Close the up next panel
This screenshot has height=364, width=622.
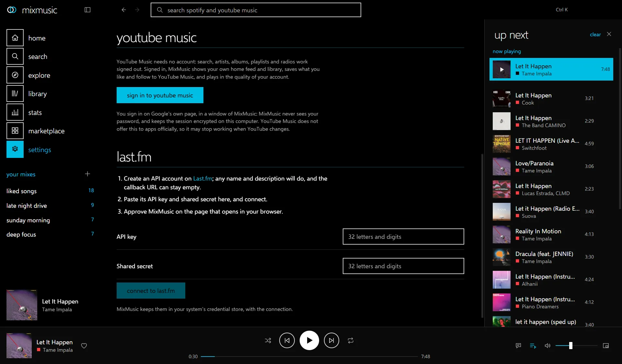[x=609, y=34]
